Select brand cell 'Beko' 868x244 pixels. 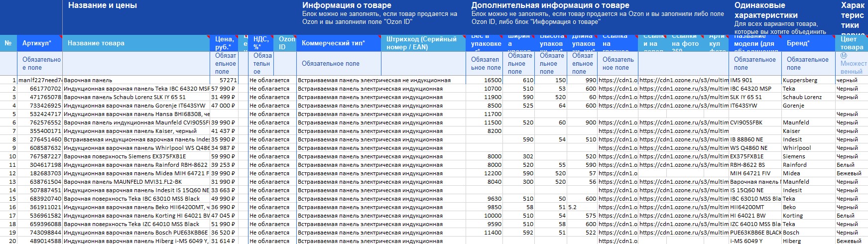tap(808, 207)
